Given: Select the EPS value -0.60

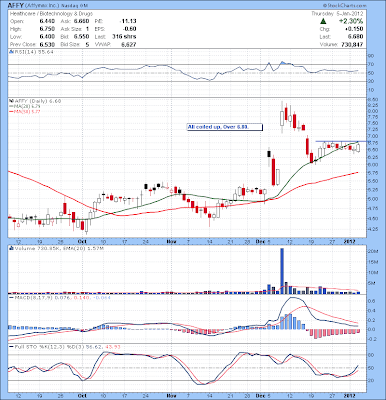Looking at the screenshot, I should point(130,29).
